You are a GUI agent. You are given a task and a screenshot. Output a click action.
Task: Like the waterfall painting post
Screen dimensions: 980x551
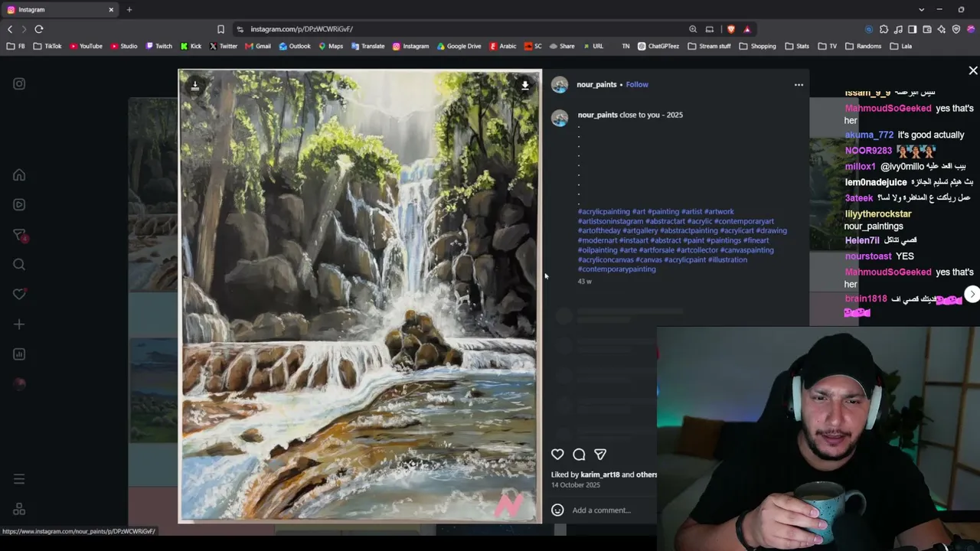click(557, 455)
